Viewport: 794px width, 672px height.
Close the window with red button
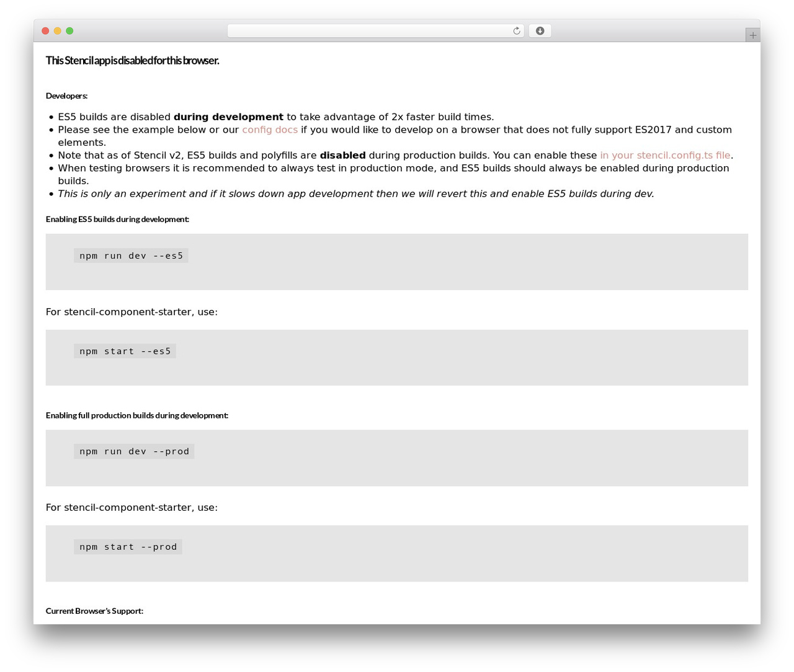point(45,31)
